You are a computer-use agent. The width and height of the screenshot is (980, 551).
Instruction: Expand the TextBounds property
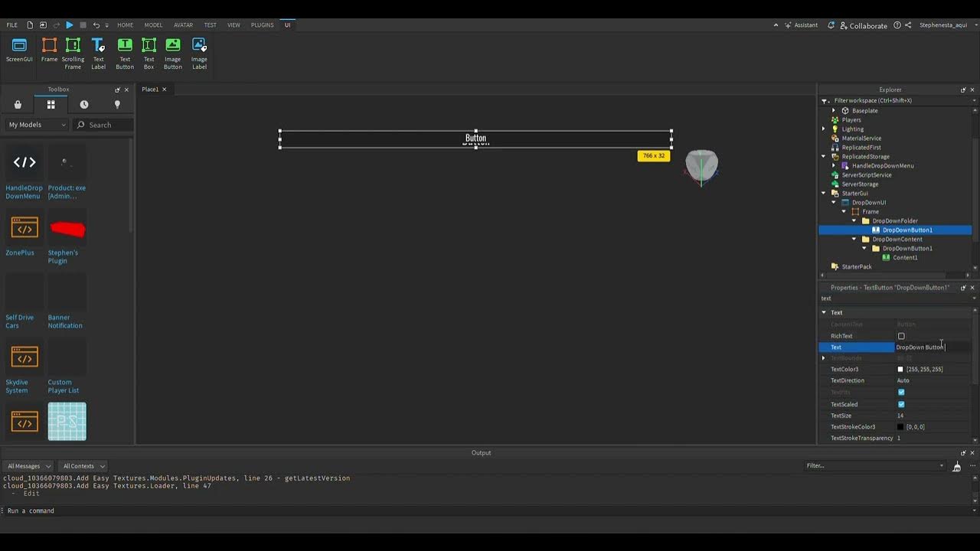824,358
